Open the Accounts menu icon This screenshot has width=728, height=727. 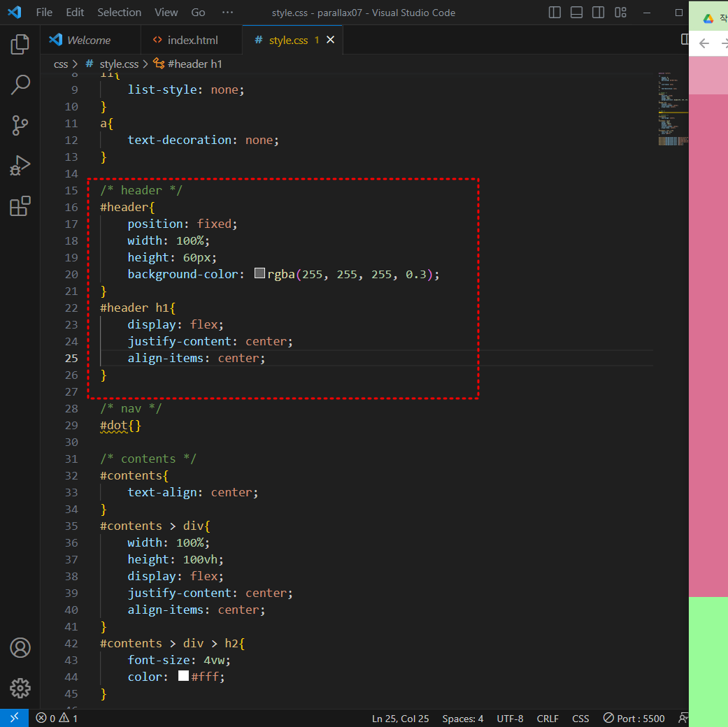coord(20,647)
